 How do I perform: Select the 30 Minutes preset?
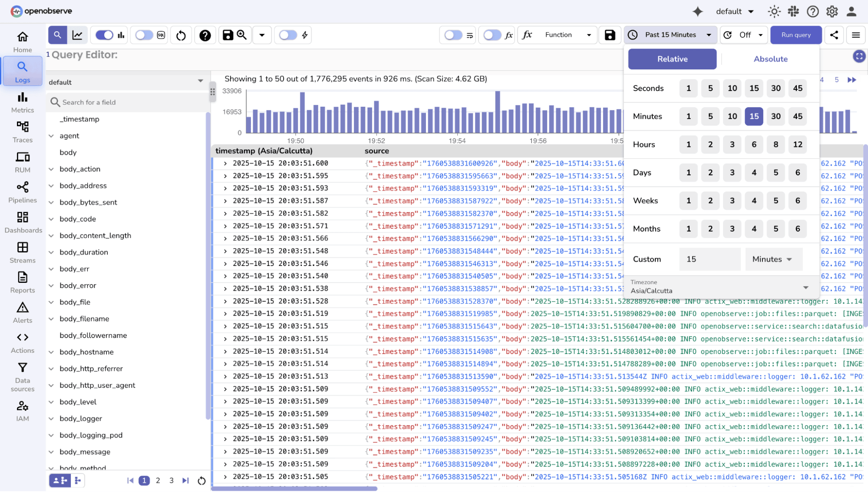[x=776, y=116]
